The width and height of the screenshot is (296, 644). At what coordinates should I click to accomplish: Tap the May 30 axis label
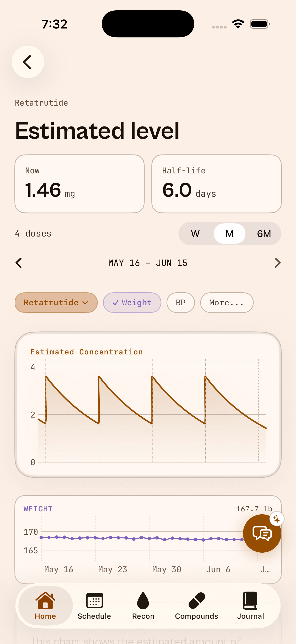pyautogui.click(x=167, y=570)
